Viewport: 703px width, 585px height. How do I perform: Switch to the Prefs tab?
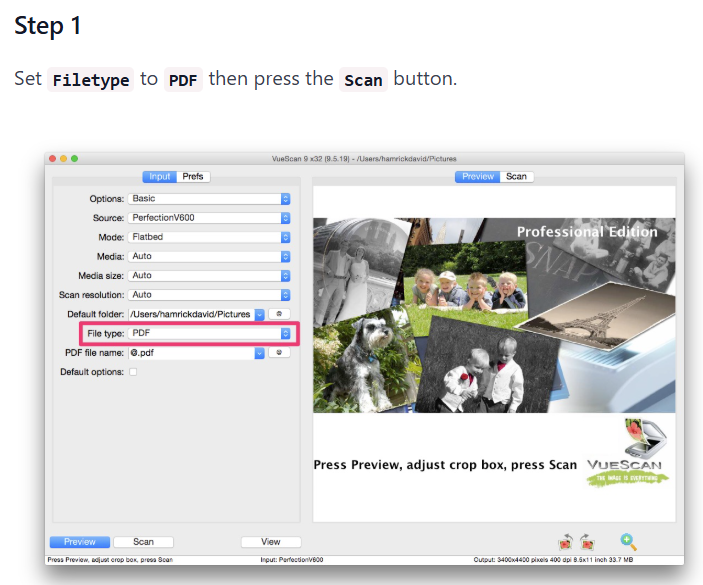point(193,177)
